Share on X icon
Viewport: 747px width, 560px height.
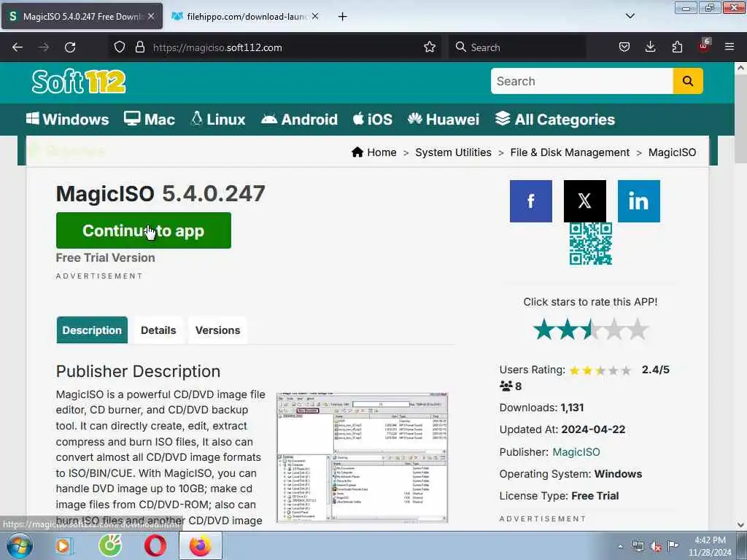[x=585, y=201]
